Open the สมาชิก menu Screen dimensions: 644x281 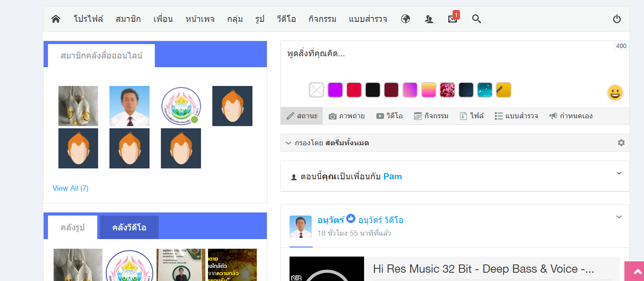pos(128,19)
